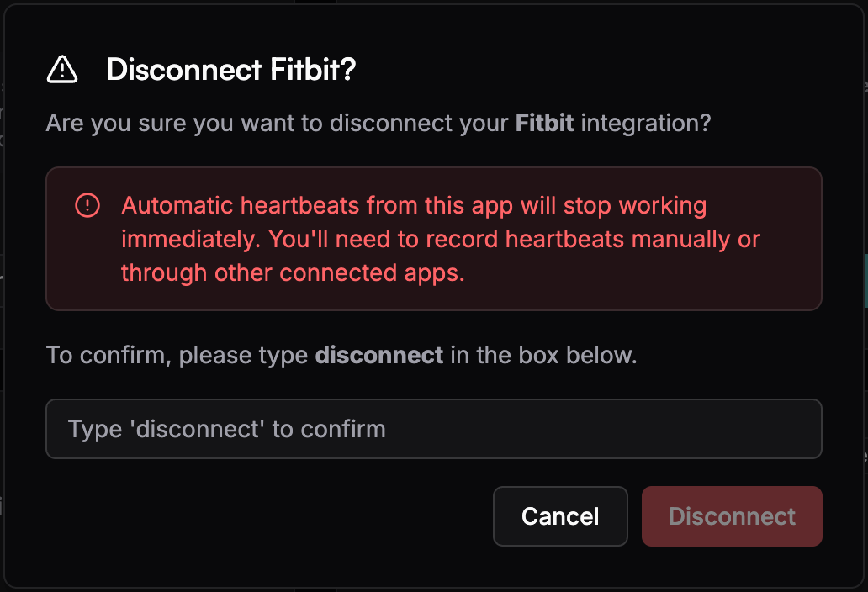The image size is (868, 592).
Task: Click the warning triangle icon in header
Action: point(62,70)
